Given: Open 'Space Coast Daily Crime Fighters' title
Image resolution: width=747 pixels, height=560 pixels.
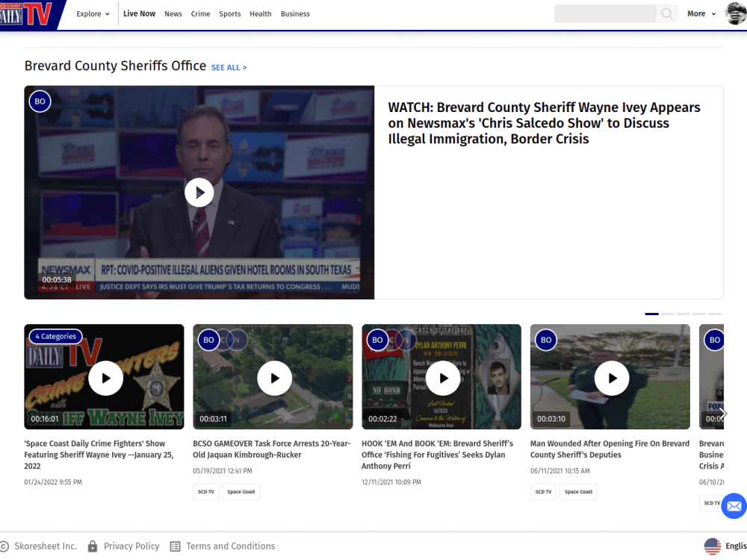Looking at the screenshot, I should coord(99,455).
